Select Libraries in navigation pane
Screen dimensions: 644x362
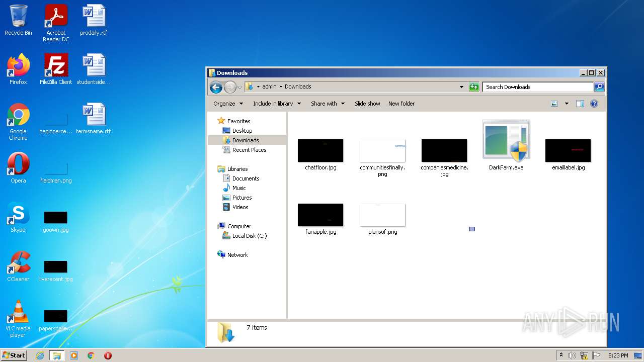click(x=237, y=169)
